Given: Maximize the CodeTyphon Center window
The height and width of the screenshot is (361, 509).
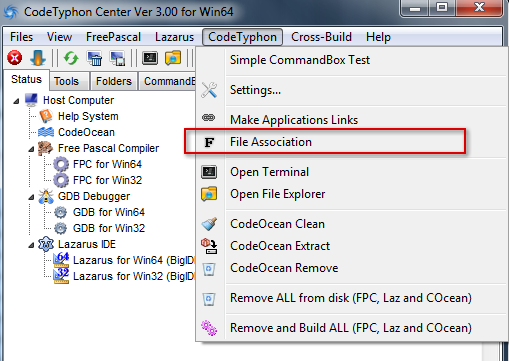Looking at the screenshot, I should click(442, 7).
